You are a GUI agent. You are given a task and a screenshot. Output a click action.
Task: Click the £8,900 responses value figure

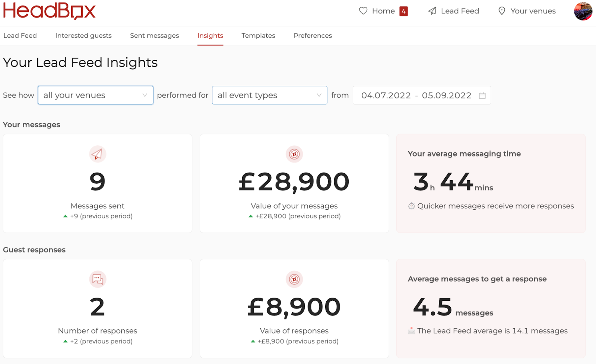pyautogui.click(x=294, y=307)
